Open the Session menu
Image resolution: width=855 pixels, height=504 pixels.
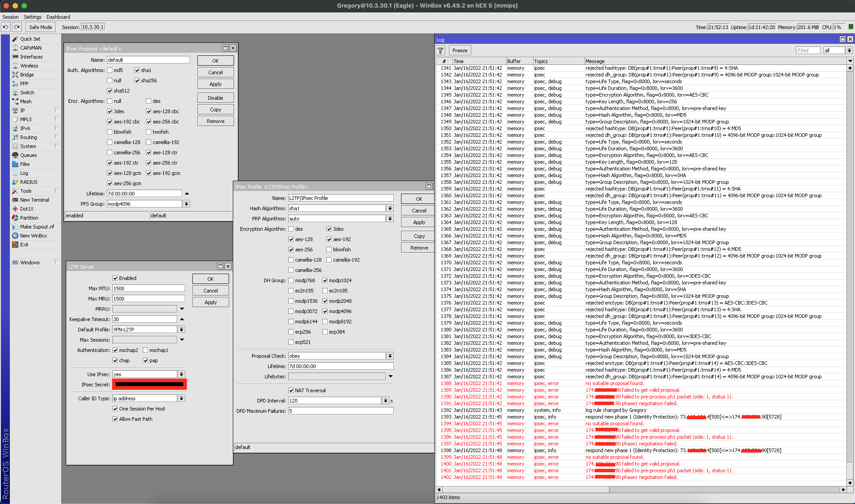click(10, 17)
